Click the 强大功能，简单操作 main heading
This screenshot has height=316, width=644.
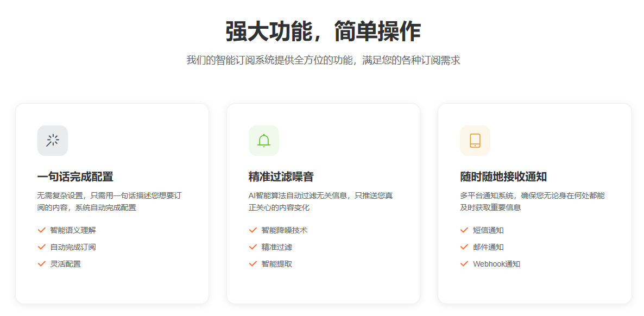pos(323,31)
